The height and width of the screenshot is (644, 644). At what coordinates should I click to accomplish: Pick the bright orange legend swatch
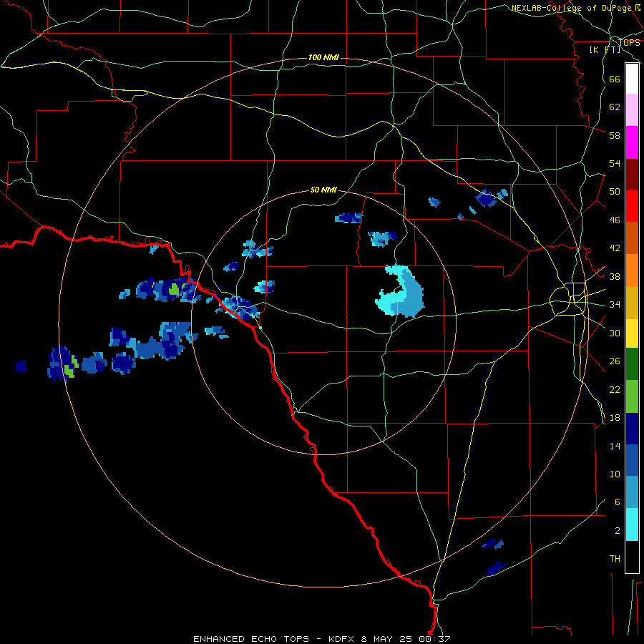click(x=632, y=270)
